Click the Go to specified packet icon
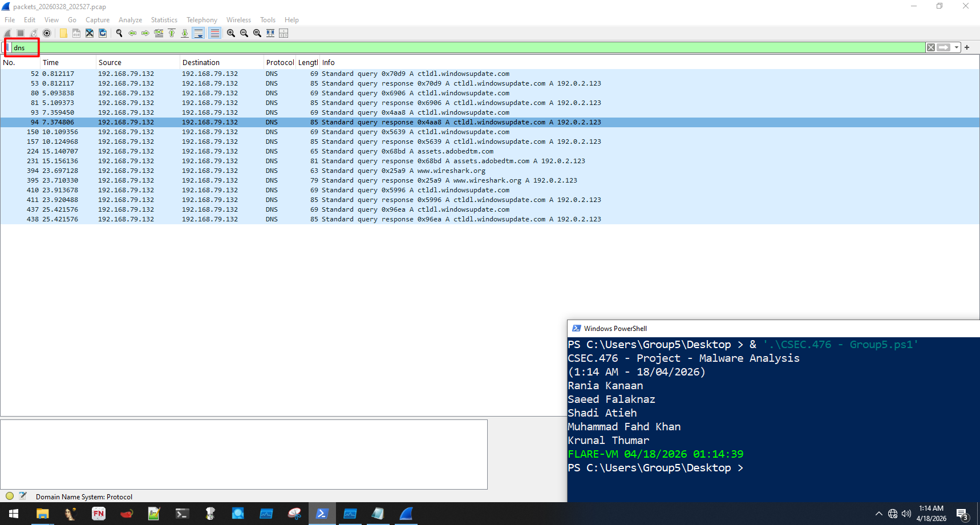Viewport: 980px width, 525px height. pos(159,33)
